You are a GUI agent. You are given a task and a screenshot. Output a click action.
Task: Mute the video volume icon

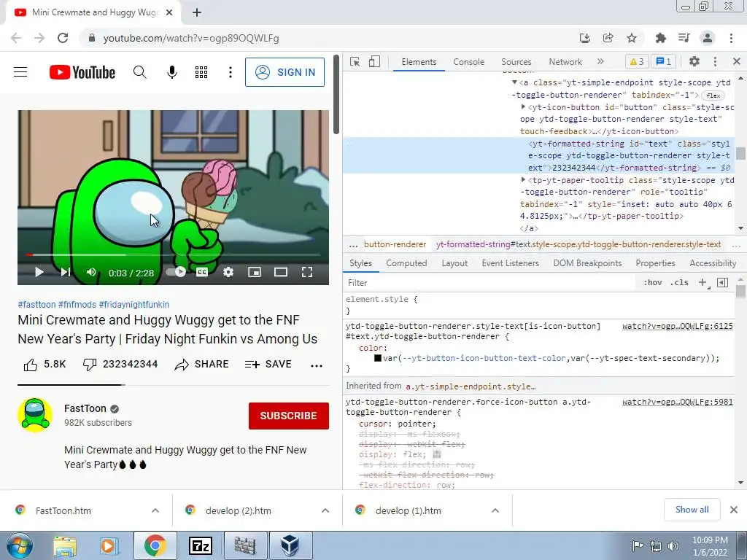pyautogui.click(x=91, y=272)
